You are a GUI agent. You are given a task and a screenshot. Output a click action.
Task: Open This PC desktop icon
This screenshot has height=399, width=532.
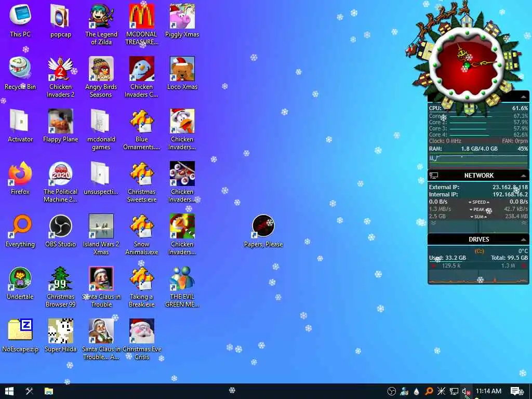[x=20, y=20]
